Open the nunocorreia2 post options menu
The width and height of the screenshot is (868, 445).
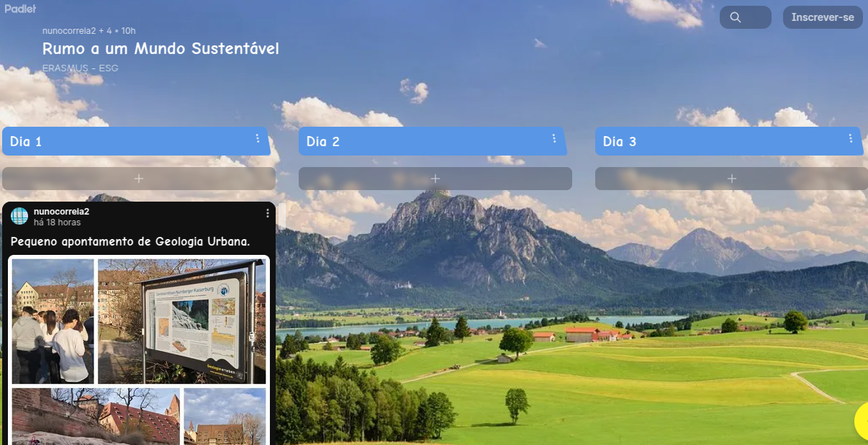(268, 213)
